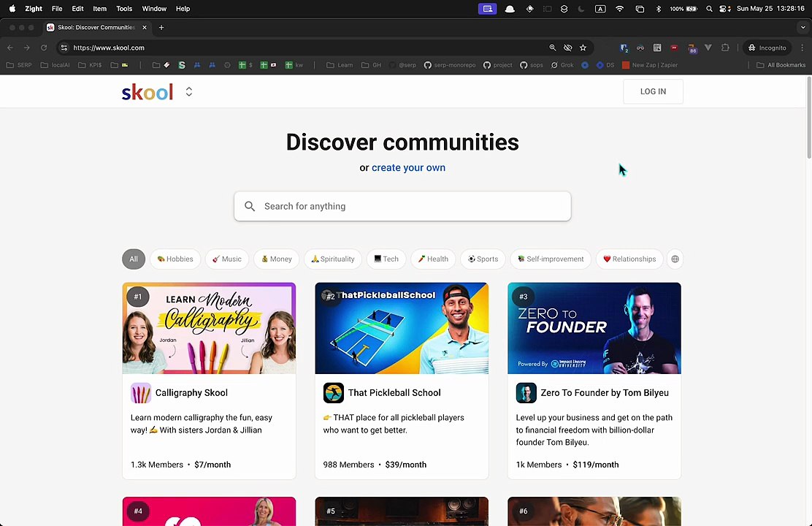The height and width of the screenshot is (526, 812).
Task: Open the #5 ranked community card
Action: pos(402,511)
